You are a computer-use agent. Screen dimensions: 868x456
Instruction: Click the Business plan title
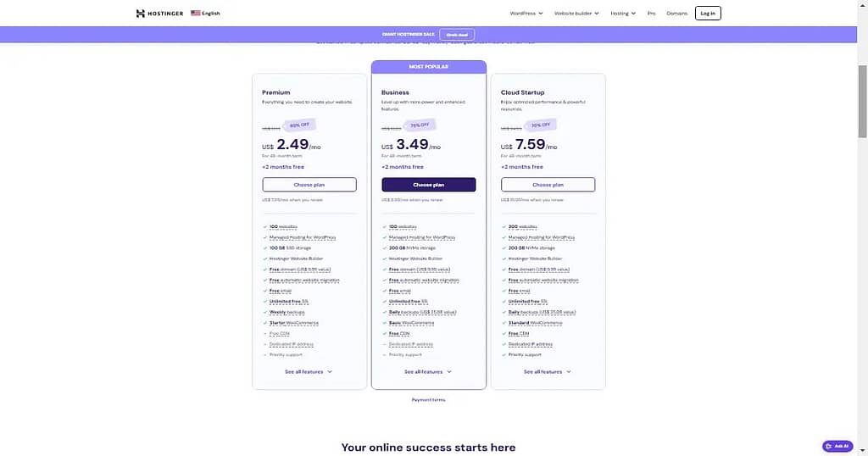click(395, 92)
